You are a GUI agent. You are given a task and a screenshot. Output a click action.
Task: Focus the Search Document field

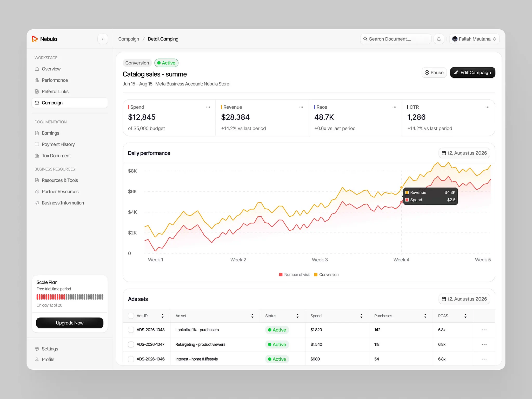coord(396,39)
